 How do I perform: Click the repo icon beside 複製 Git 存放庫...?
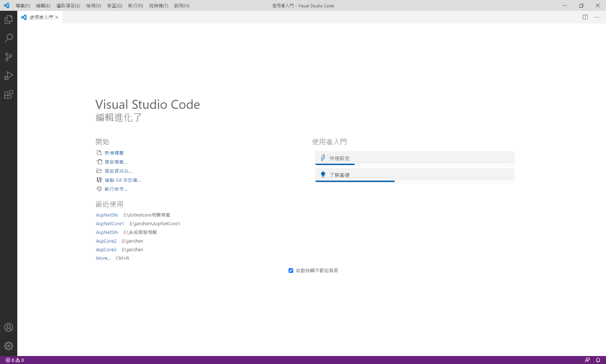(x=99, y=180)
